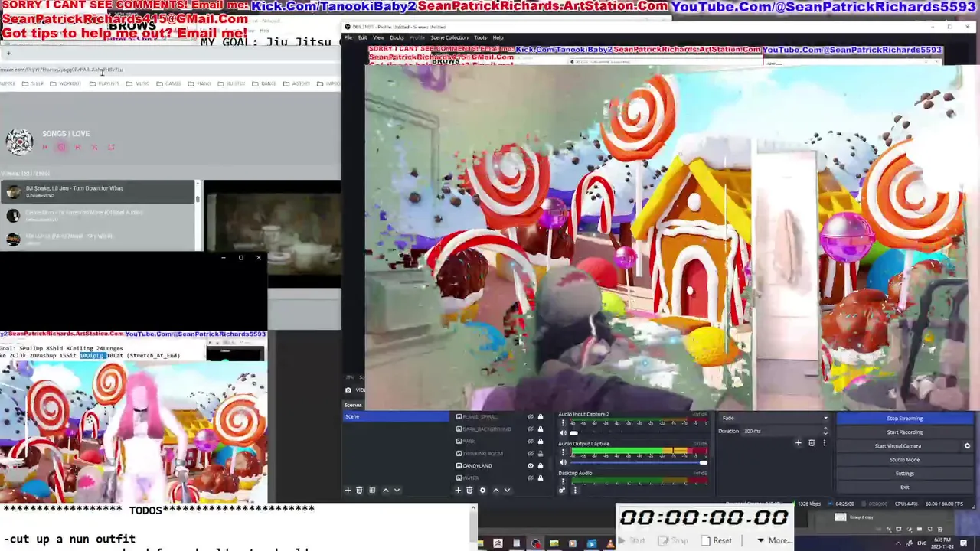Open scene filters icon in Scenes panel
The width and height of the screenshot is (980, 551).
pyautogui.click(x=372, y=490)
